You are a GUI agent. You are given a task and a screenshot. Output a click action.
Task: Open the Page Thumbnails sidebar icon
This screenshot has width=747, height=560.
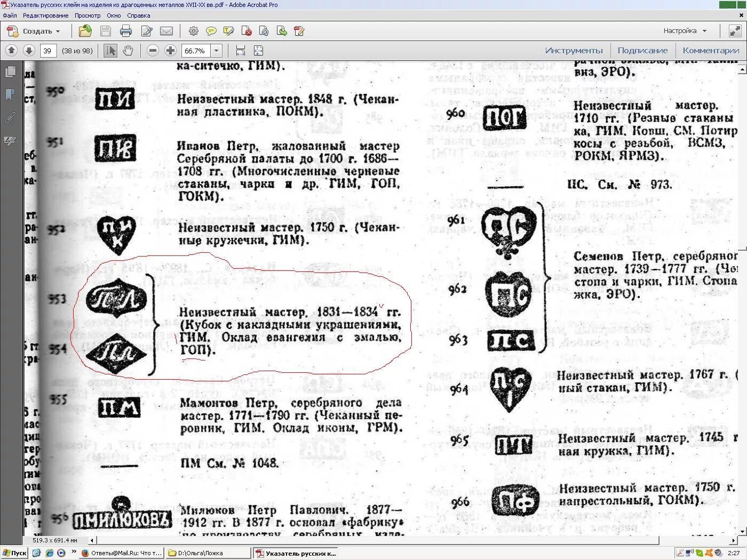(10, 72)
